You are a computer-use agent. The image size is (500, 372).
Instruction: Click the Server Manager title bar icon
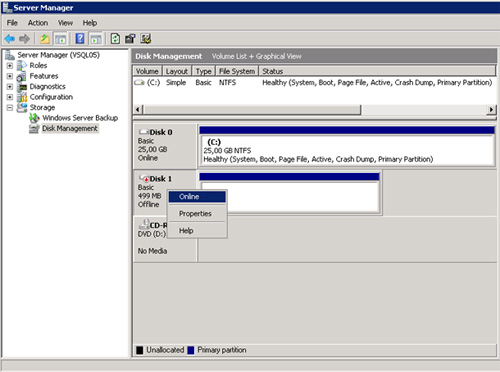[7, 7]
